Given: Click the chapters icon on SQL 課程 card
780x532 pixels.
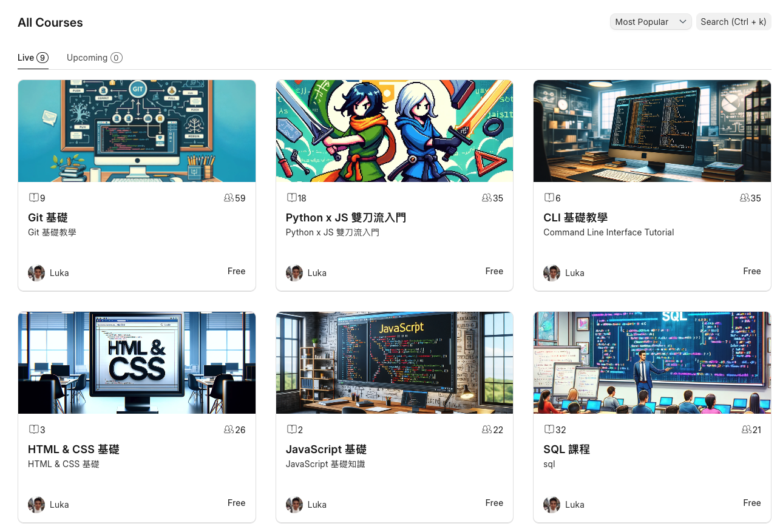Looking at the screenshot, I should tap(548, 429).
